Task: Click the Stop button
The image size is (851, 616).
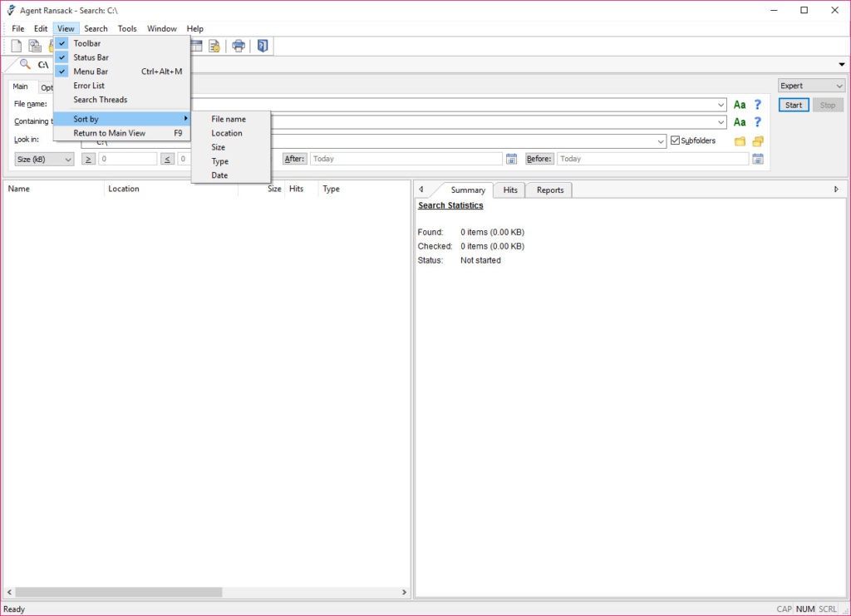Action: point(828,106)
